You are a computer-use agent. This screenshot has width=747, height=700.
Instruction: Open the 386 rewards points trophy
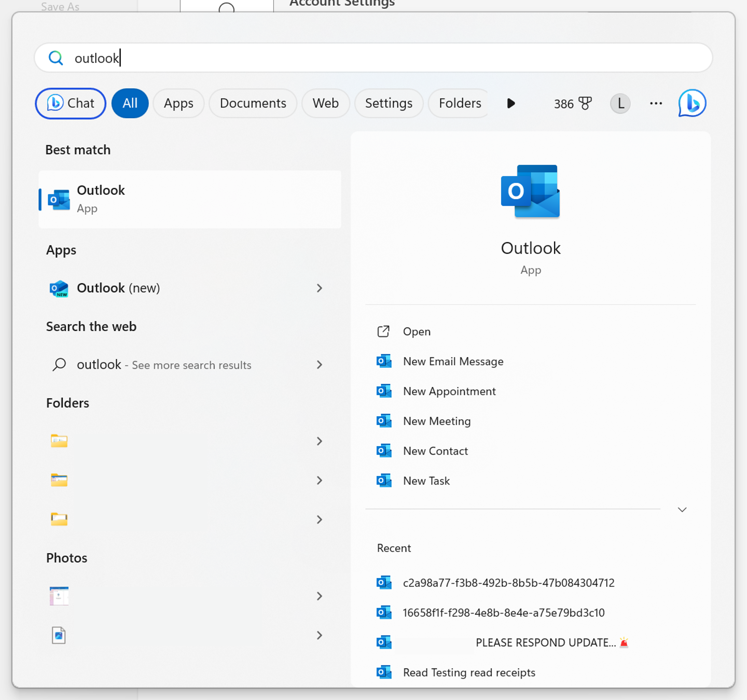[x=573, y=103]
